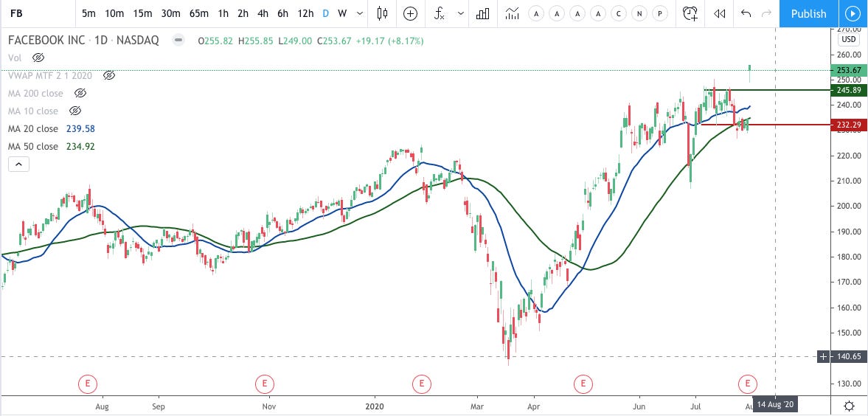Viewport: 868px width, 416px height.
Task: Click the plus icon beside 140.65 price
Action: tap(823, 357)
